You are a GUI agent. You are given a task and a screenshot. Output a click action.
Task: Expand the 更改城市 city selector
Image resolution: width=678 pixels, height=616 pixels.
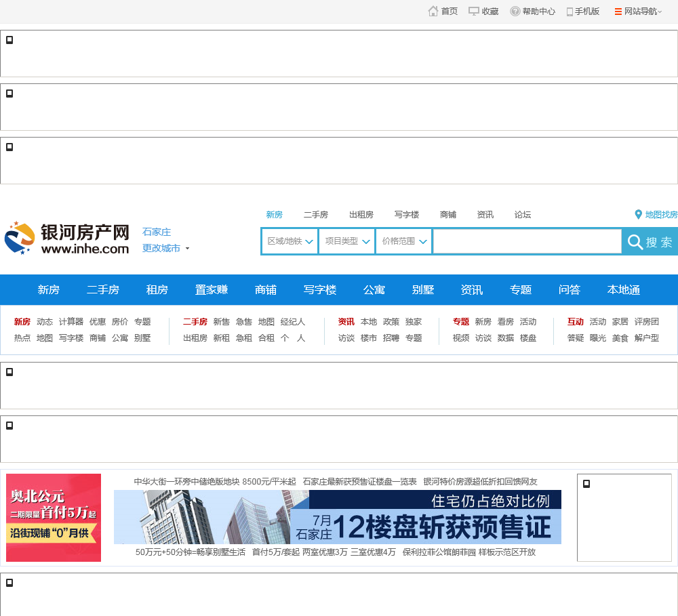click(x=165, y=248)
